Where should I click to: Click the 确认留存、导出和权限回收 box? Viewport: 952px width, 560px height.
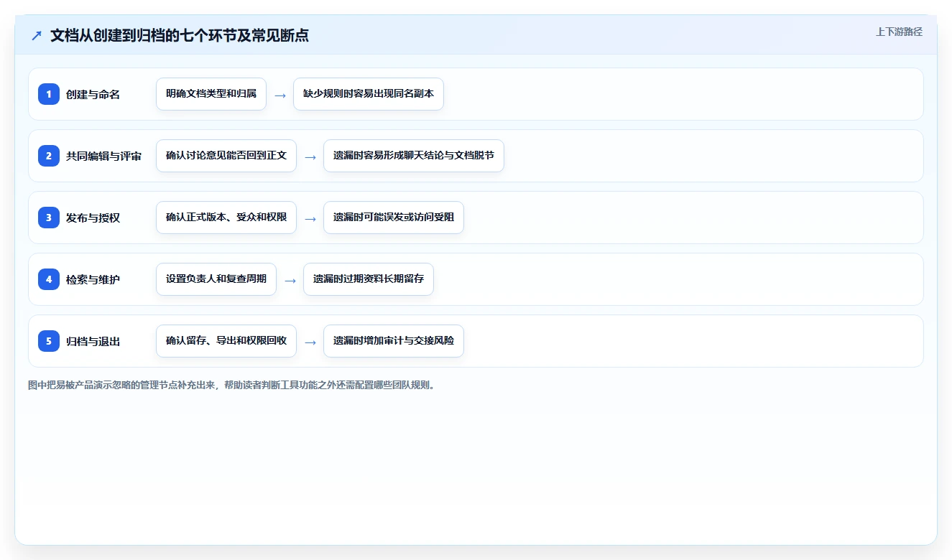tap(226, 341)
